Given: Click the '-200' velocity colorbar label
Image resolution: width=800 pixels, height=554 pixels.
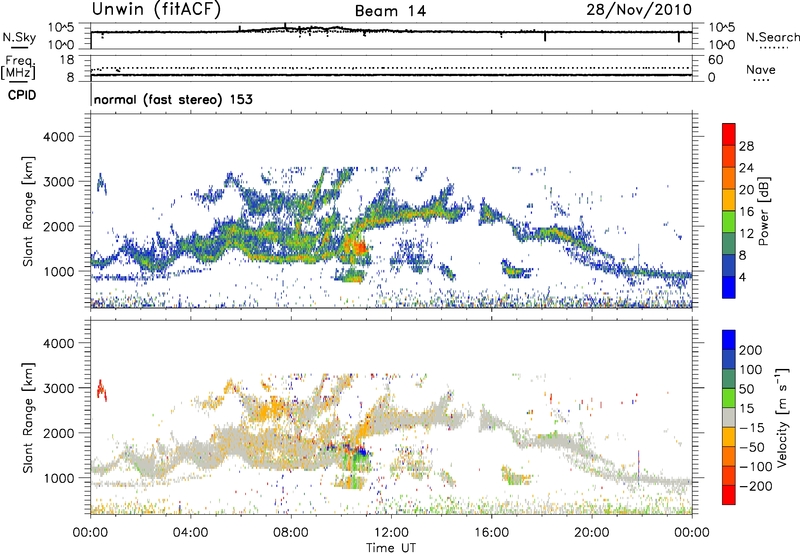Looking at the screenshot, I should 756,486.
